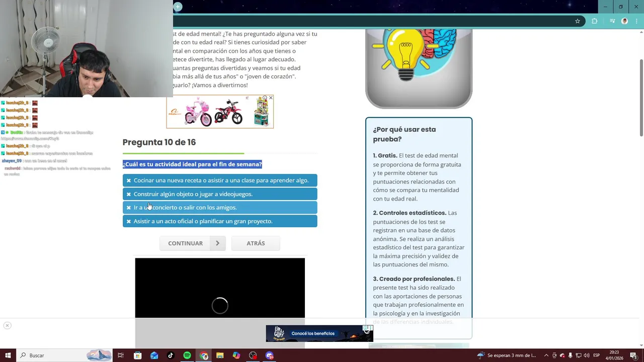Click the CONTINUAR button
Viewport: 644px width, 362px height.
click(193, 243)
